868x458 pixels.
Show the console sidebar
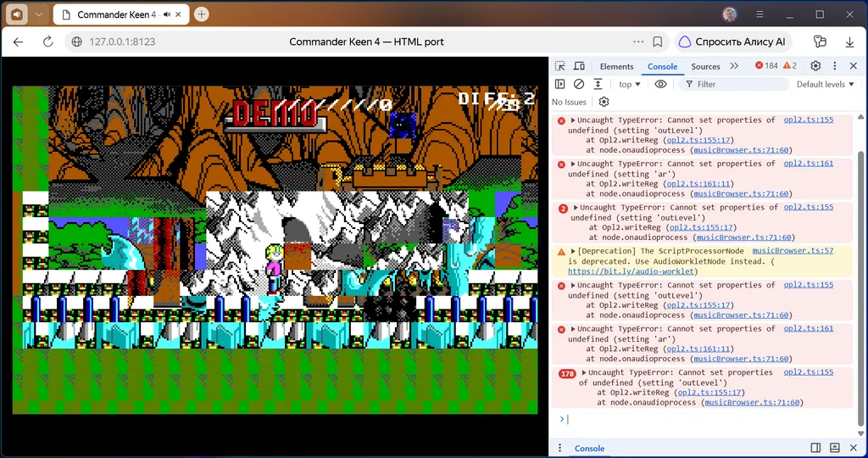[559, 84]
